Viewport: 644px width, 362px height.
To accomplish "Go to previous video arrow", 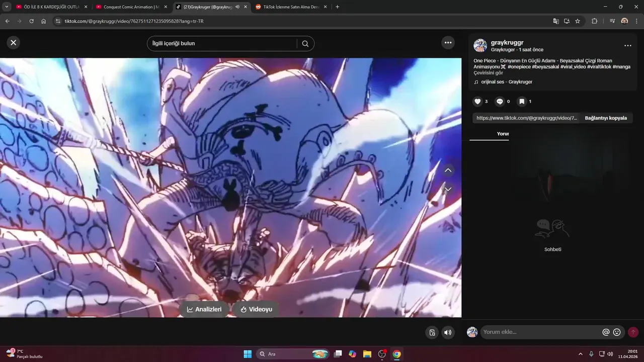I will 448,170.
